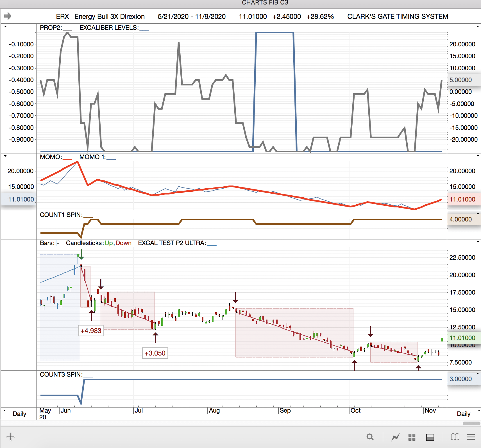Expand the MOMO pane left dropdown triangle
481x448 pixels.
tap(5, 156)
